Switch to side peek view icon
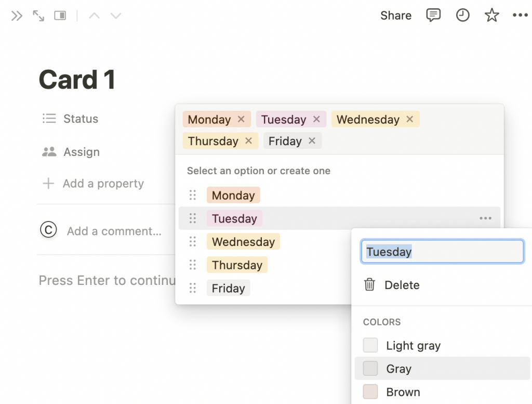Image resolution: width=532 pixels, height=404 pixels. [x=60, y=16]
